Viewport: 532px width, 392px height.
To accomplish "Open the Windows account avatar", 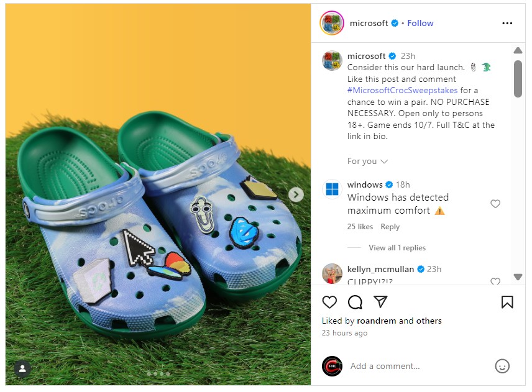I will [x=332, y=189].
